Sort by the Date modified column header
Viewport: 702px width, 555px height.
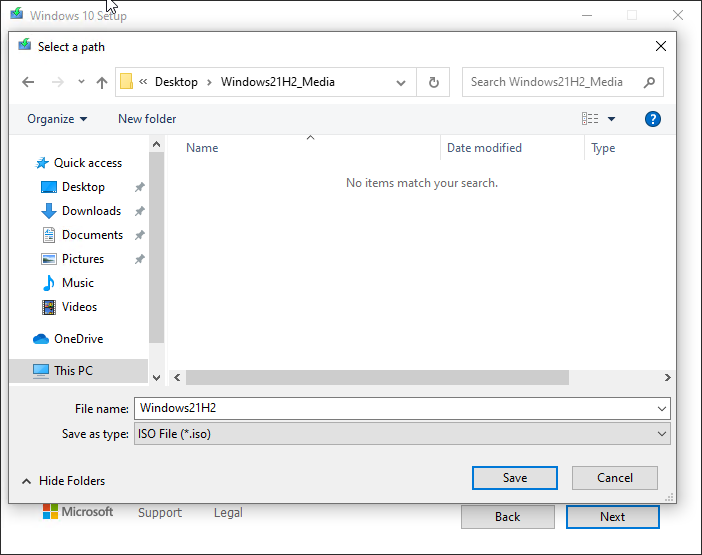click(484, 148)
